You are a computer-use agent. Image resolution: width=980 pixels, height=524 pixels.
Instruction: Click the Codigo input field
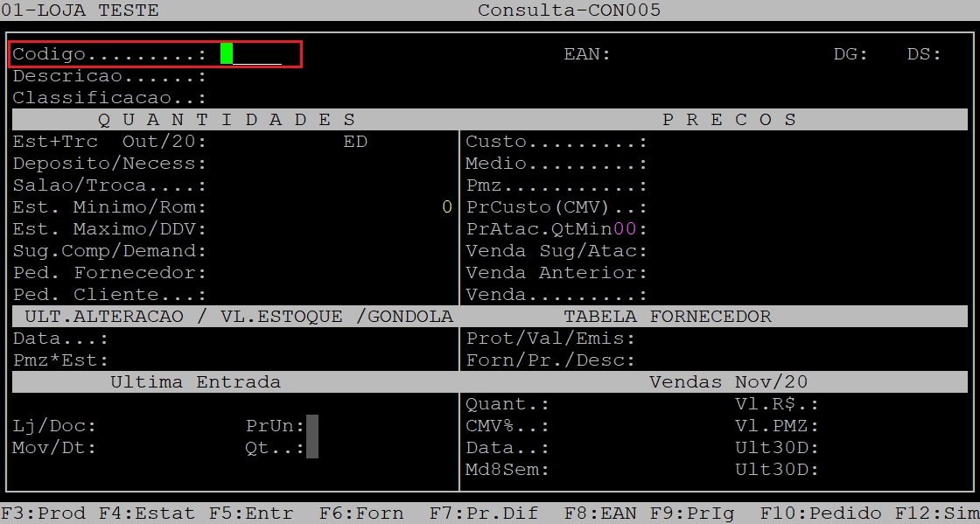point(251,54)
